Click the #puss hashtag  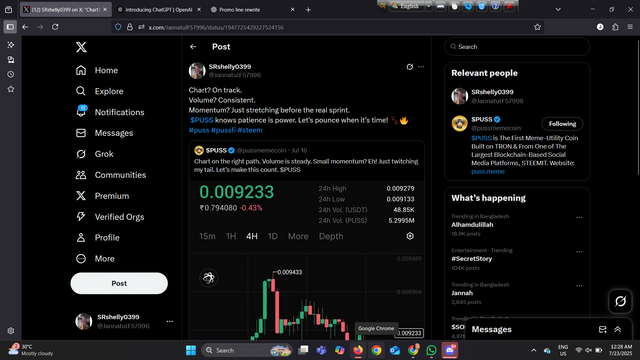click(199, 130)
